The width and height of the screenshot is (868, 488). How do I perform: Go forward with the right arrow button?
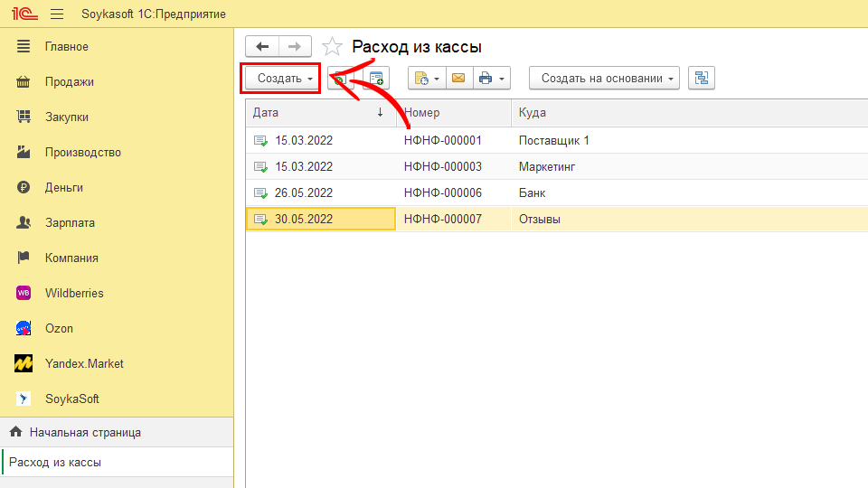[295, 47]
